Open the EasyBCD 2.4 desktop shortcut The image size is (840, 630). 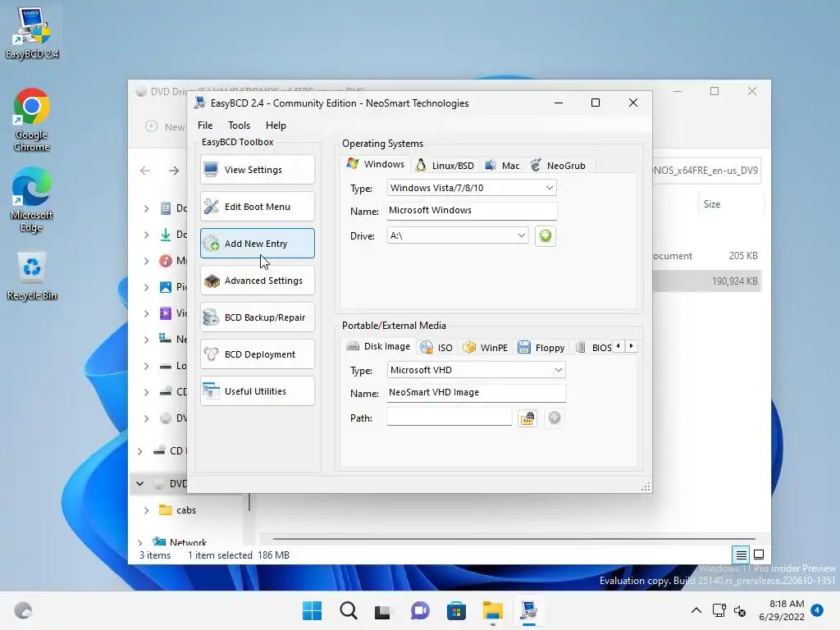[x=32, y=34]
